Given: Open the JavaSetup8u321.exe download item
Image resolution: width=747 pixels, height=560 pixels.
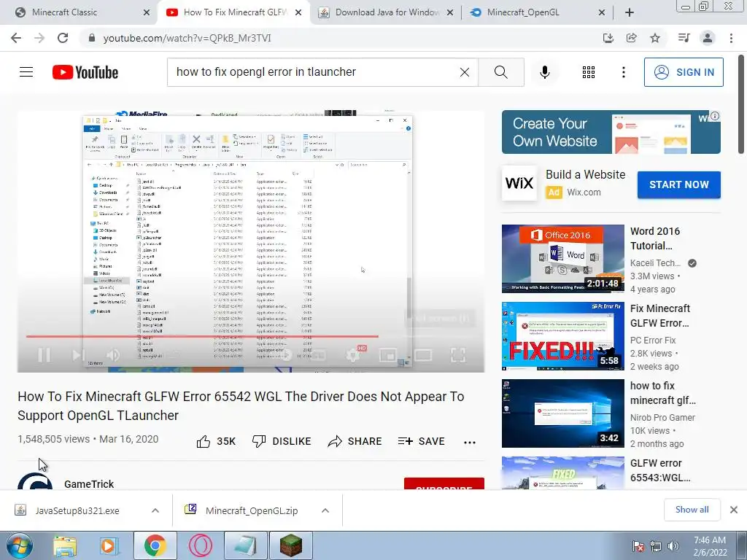Looking at the screenshot, I should (77, 510).
